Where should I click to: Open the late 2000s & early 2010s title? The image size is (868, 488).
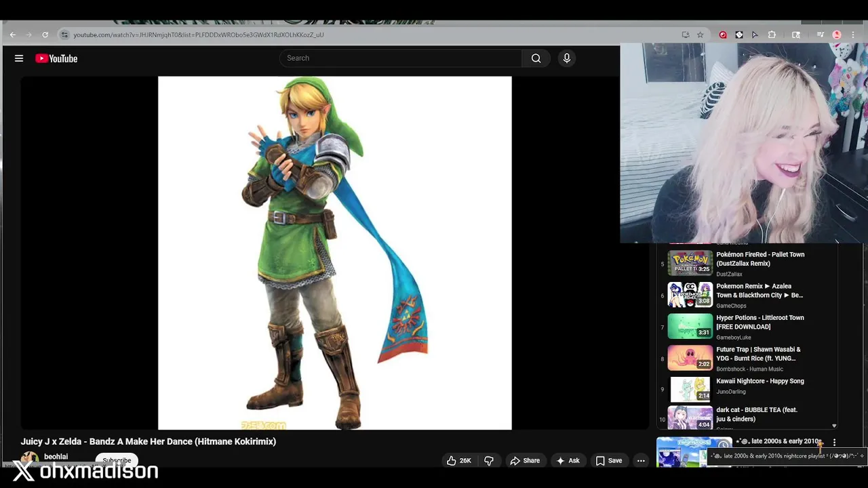point(778,441)
